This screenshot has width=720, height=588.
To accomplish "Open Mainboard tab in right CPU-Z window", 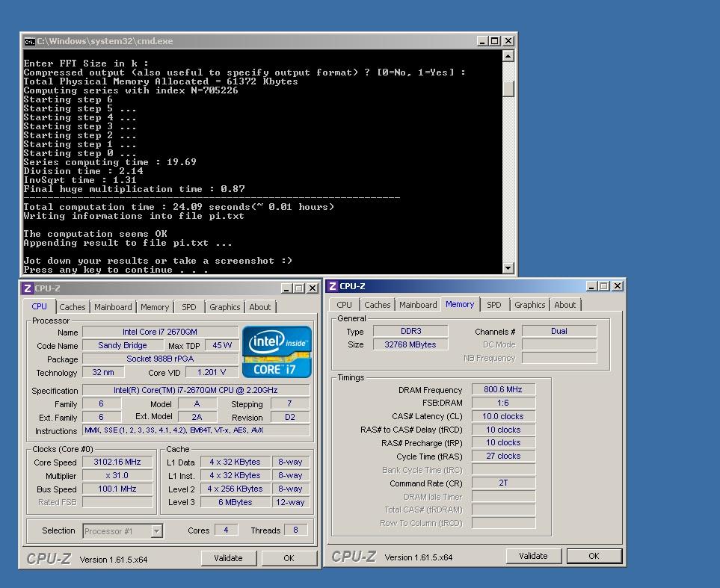I will [x=418, y=305].
